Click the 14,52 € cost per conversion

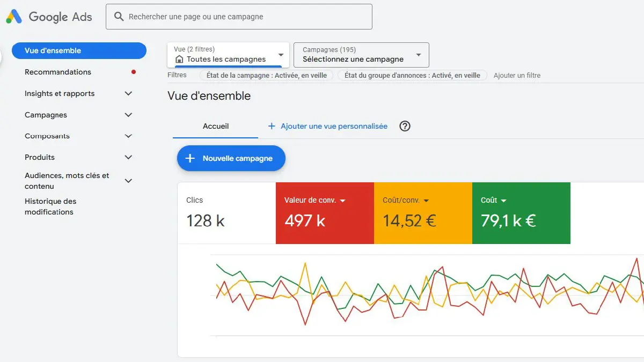pyautogui.click(x=409, y=220)
